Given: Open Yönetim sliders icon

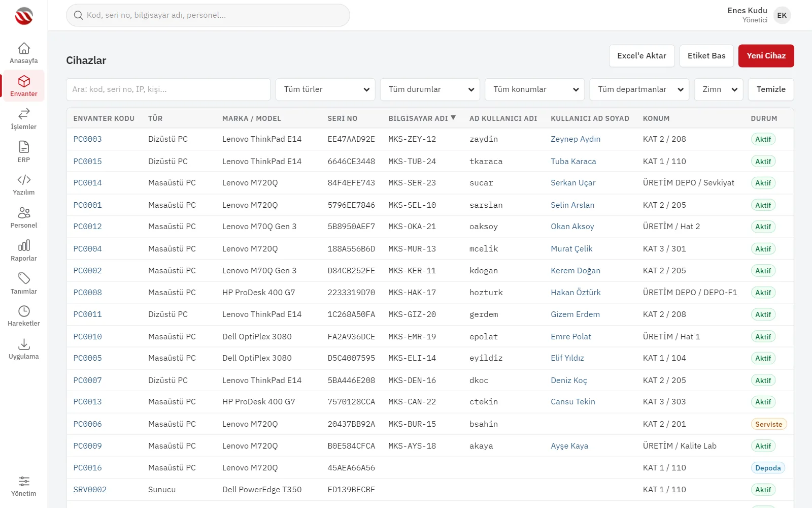Looking at the screenshot, I should (x=24, y=481).
